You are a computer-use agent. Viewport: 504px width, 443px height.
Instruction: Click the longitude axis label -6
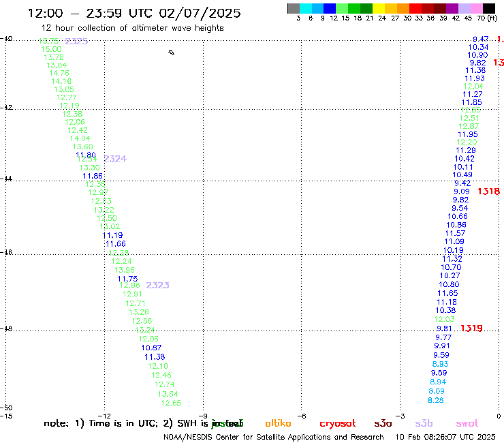pos(302,416)
